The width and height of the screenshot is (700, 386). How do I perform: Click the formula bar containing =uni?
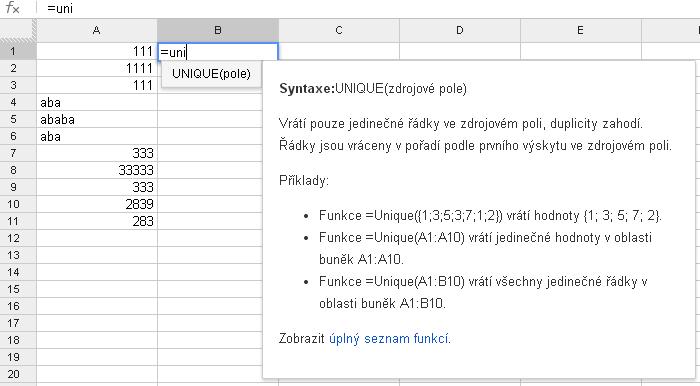[x=371, y=8]
